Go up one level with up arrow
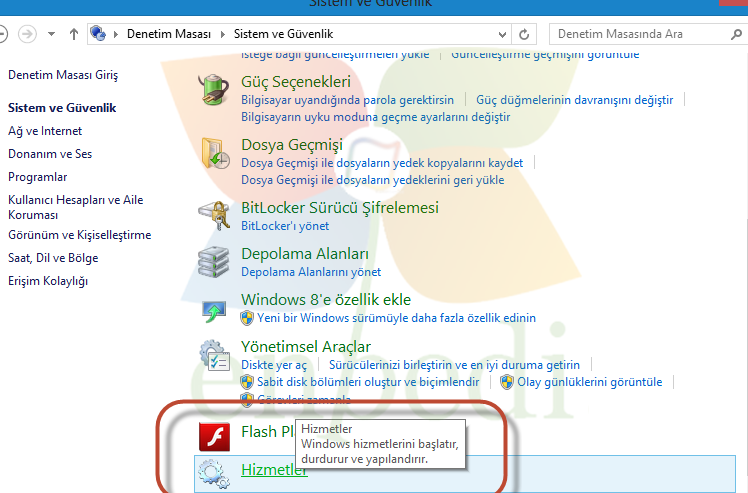Image resolution: width=748 pixels, height=493 pixels. point(73,34)
